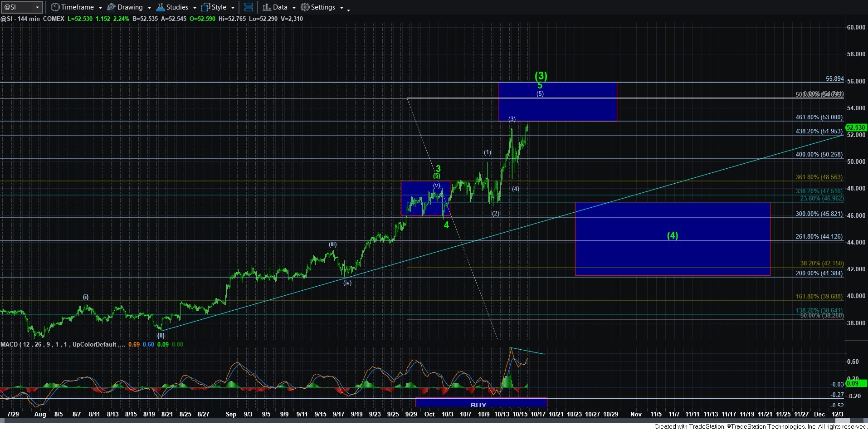Image resolution: width=868 pixels, height=430 pixels.
Task: Open the dropdown arrow next to Studies
Action: (x=195, y=8)
